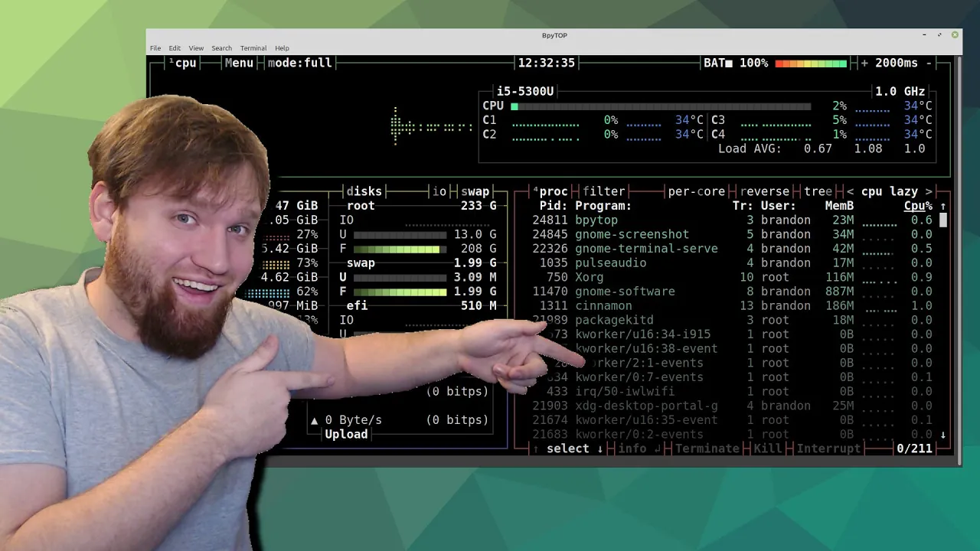Select the packagekitd process row

pos(732,320)
